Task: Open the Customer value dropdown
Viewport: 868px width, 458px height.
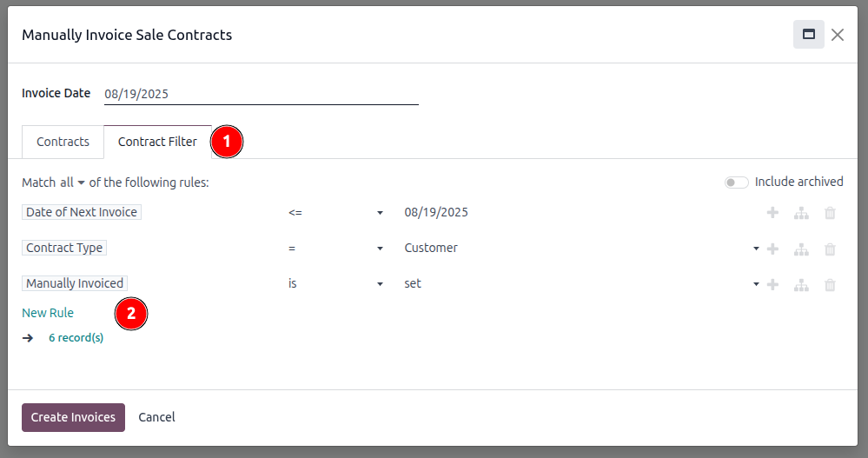Action: [581, 248]
